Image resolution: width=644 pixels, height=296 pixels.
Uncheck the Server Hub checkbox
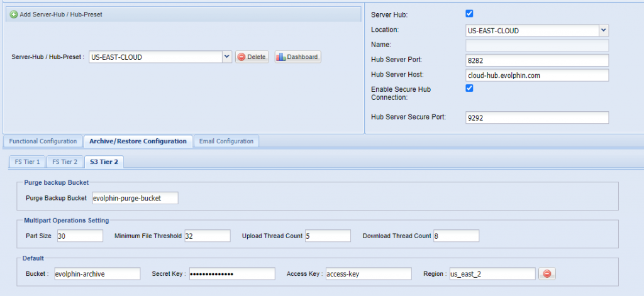pos(469,14)
